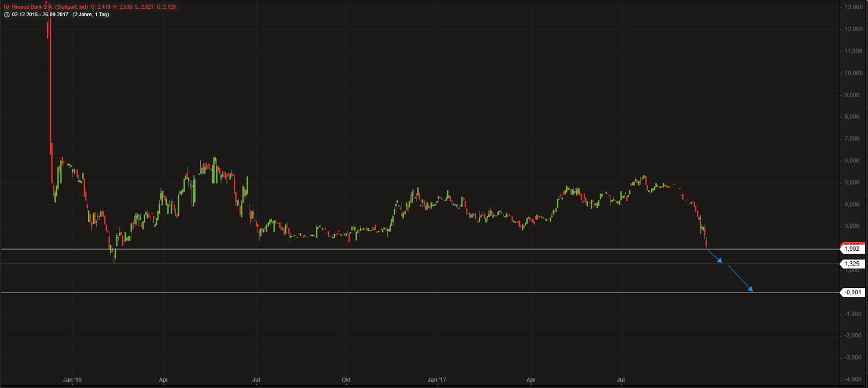
Task: Click the date range 02.12.2015 - 26.09.2017
Action: click(x=39, y=14)
